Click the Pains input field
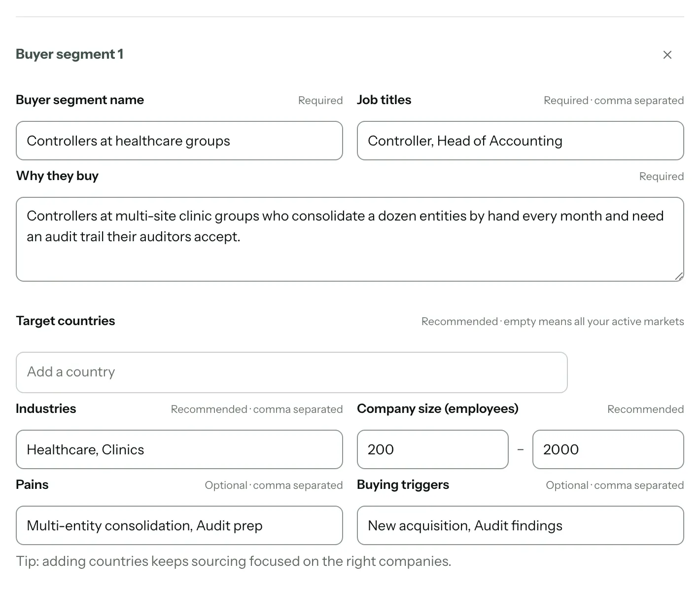 point(179,525)
